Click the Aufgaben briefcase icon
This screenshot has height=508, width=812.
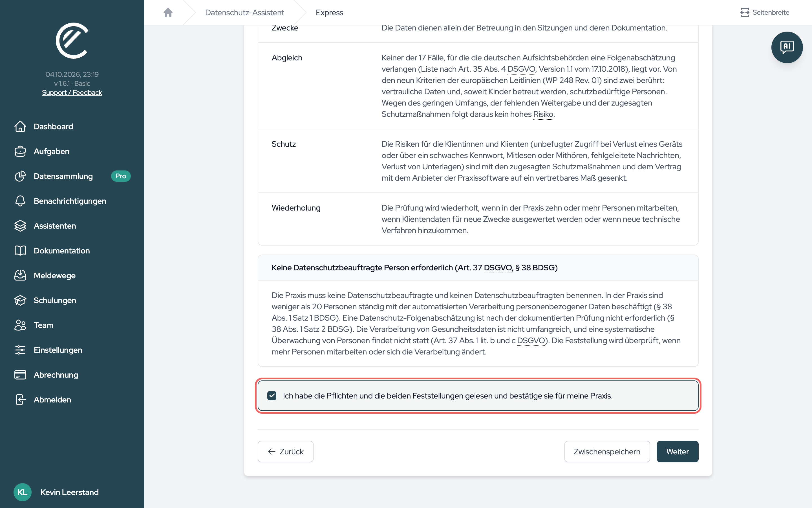[x=20, y=151]
